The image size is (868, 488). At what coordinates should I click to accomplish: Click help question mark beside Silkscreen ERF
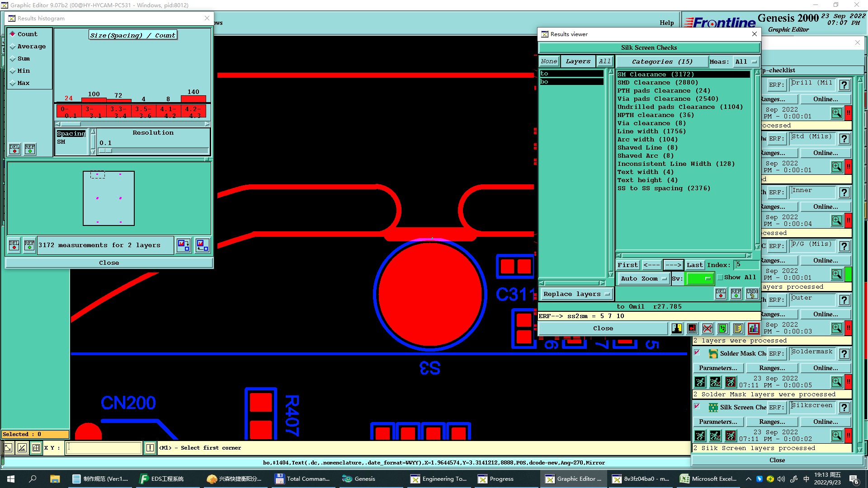tap(844, 408)
